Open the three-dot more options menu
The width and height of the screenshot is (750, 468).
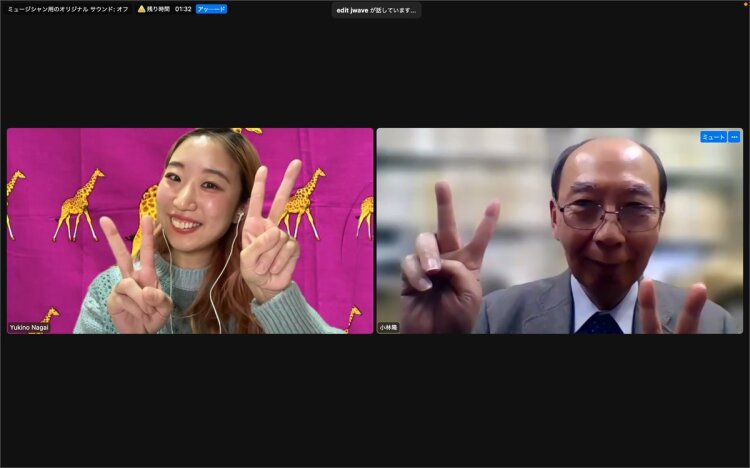point(734,137)
